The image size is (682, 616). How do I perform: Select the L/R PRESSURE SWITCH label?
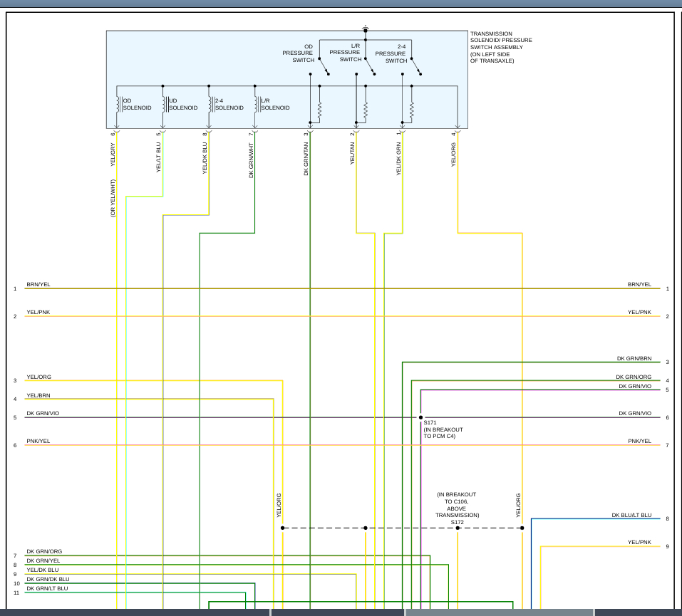coord(345,53)
